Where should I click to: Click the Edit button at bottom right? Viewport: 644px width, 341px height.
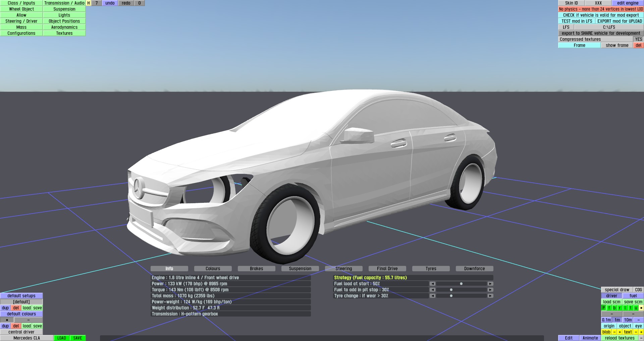[569, 338]
